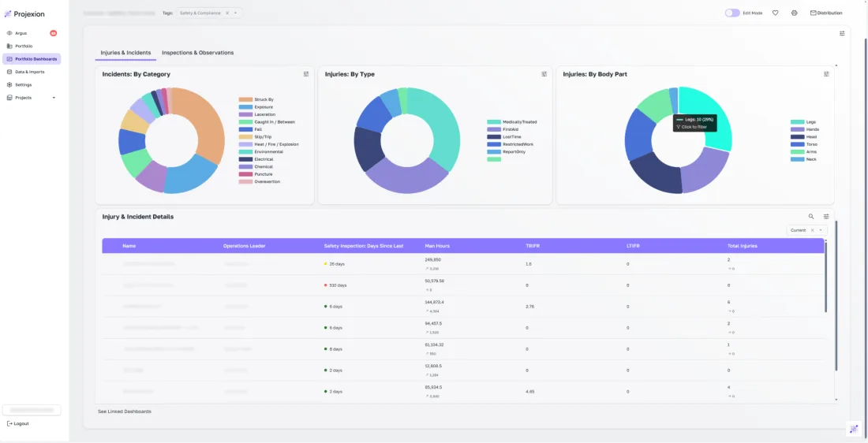Toggle the ReportOnly legend entry

coord(506,151)
